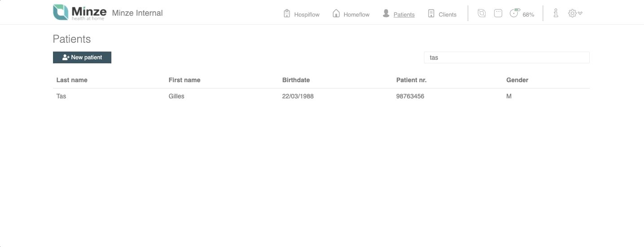
Task: Click the Hospiflow clipboard icon
Action: (x=287, y=13)
